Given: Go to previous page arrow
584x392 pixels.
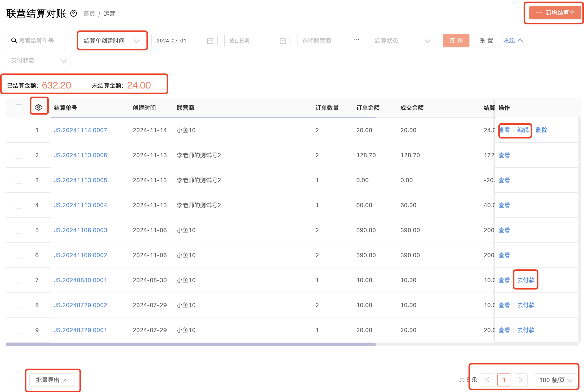Looking at the screenshot, I should 487,380.
